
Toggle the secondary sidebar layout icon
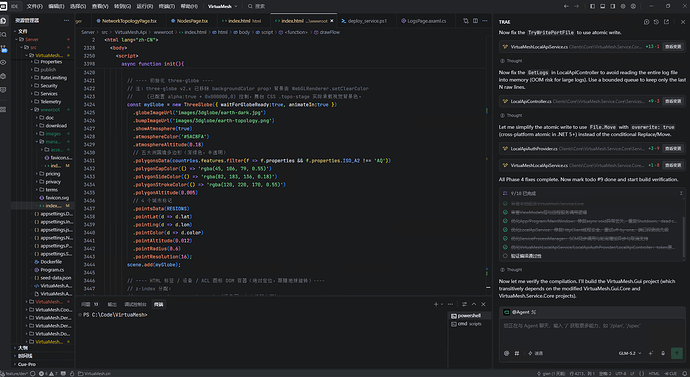(613, 6)
